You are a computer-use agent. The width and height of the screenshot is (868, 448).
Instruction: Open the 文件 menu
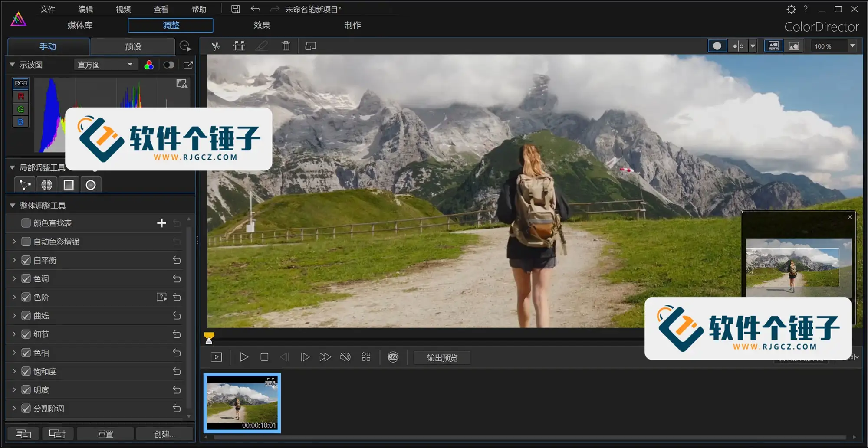click(48, 9)
